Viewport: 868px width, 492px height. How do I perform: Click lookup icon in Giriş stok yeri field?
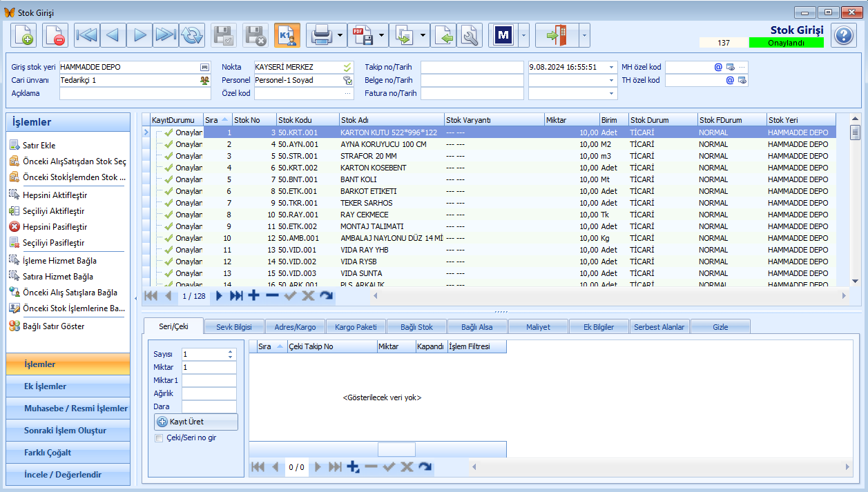pyautogui.click(x=204, y=67)
